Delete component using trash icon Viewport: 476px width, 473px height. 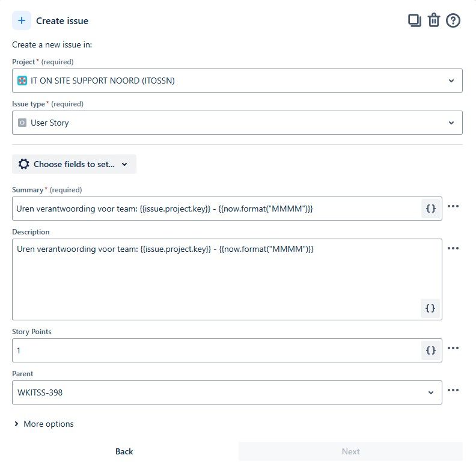(434, 20)
